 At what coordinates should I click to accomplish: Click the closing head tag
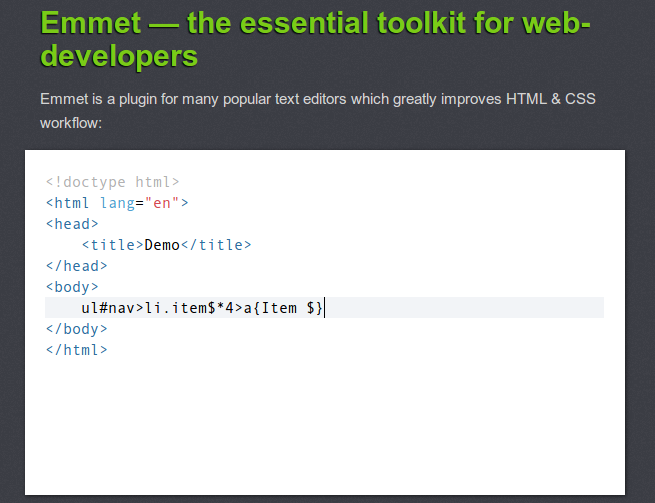(x=76, y=266)
